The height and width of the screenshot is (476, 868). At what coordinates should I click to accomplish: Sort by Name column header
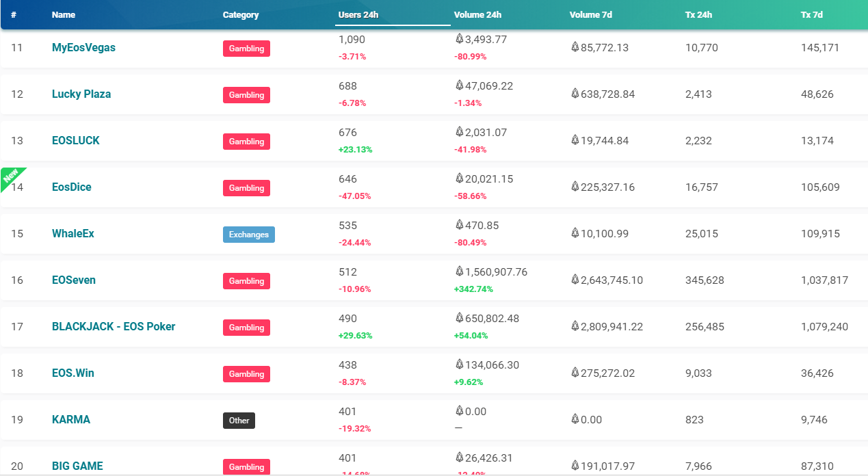[64, 14]
